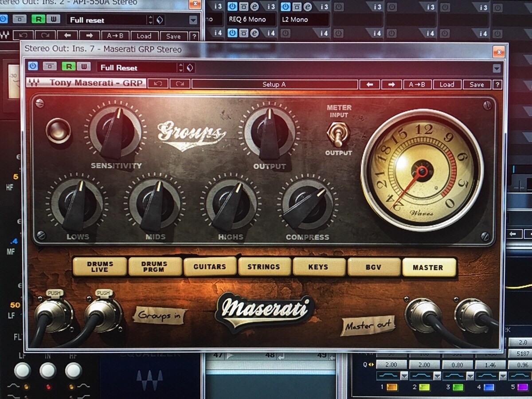Go to next preset in Maserati GRP
The width and height of the screenshot is (532, 399).
tap(392, 84)
